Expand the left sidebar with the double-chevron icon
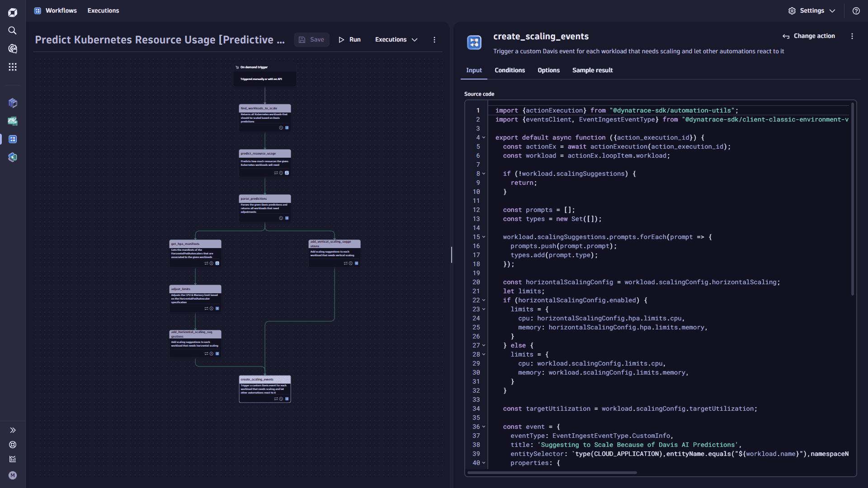 point(13,430)
